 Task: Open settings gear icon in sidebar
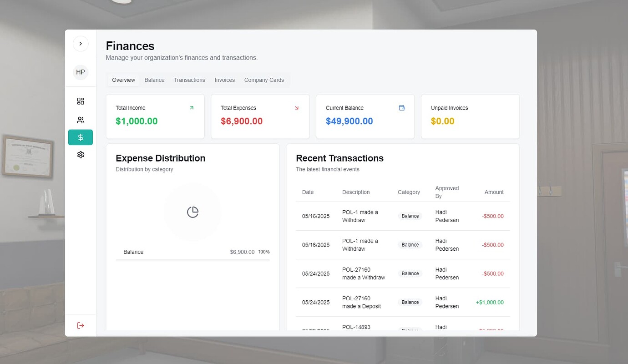coord(81,155)
